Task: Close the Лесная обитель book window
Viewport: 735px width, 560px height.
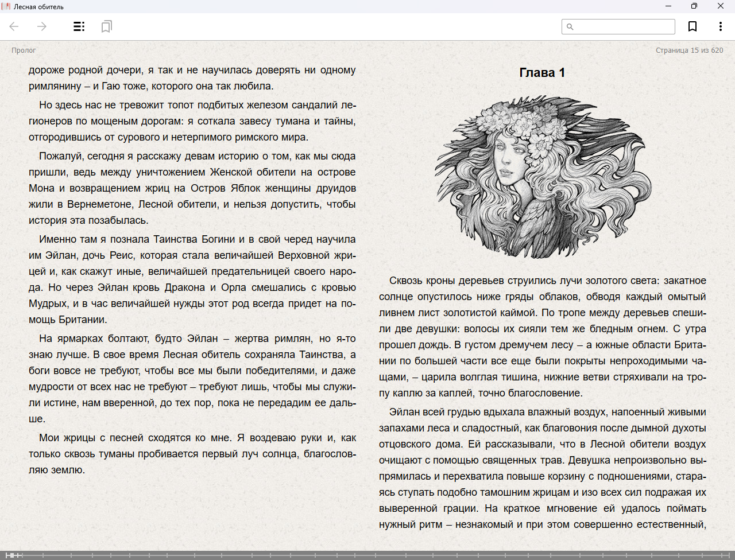Action: pyautogui.click(x=720, y=6)
